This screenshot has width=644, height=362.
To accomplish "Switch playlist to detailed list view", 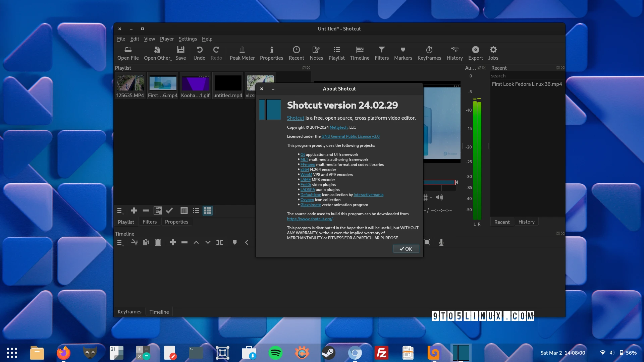I will (184, 210).
